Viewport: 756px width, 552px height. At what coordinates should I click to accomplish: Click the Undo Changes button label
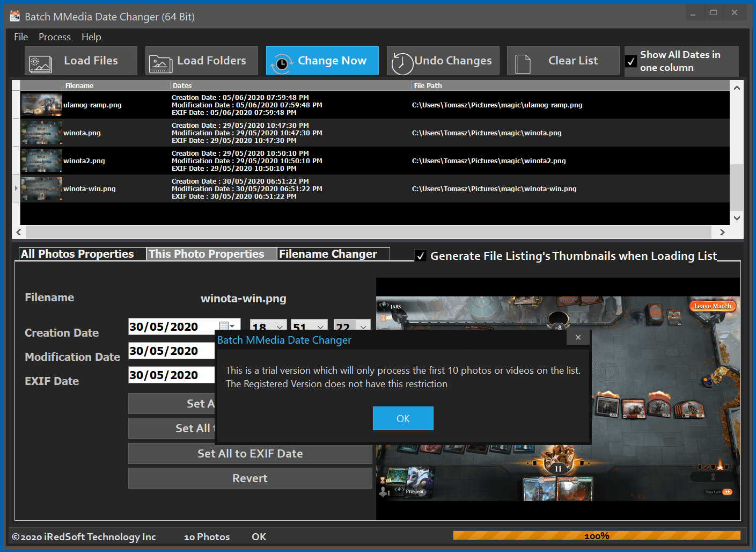(x=453, y=61)
